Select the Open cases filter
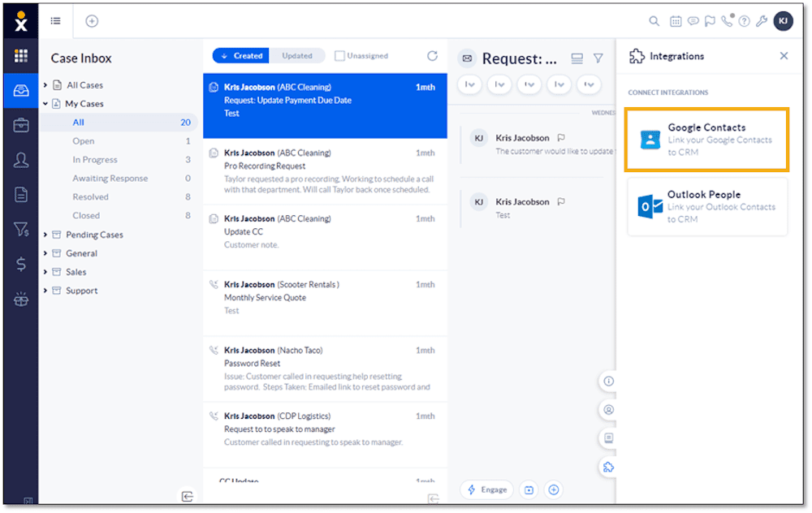The height and width of the screenshot is (513, 812). point(119,140)
